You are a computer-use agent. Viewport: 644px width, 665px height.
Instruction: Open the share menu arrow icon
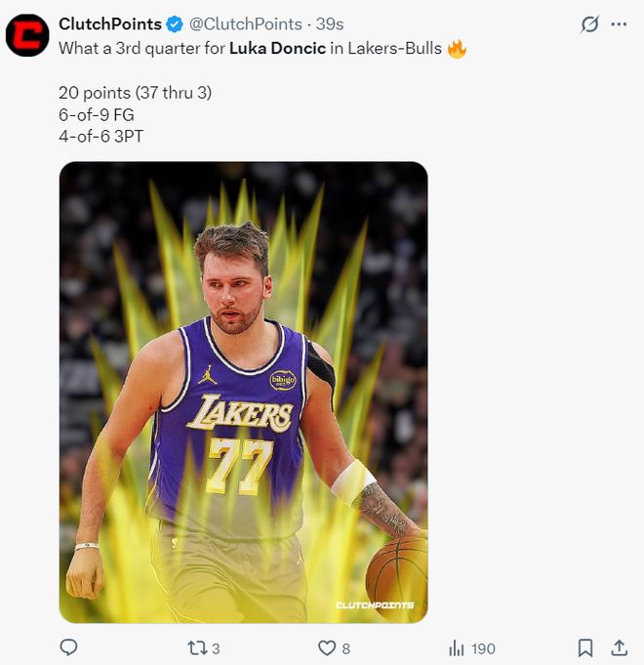(619, 647)
